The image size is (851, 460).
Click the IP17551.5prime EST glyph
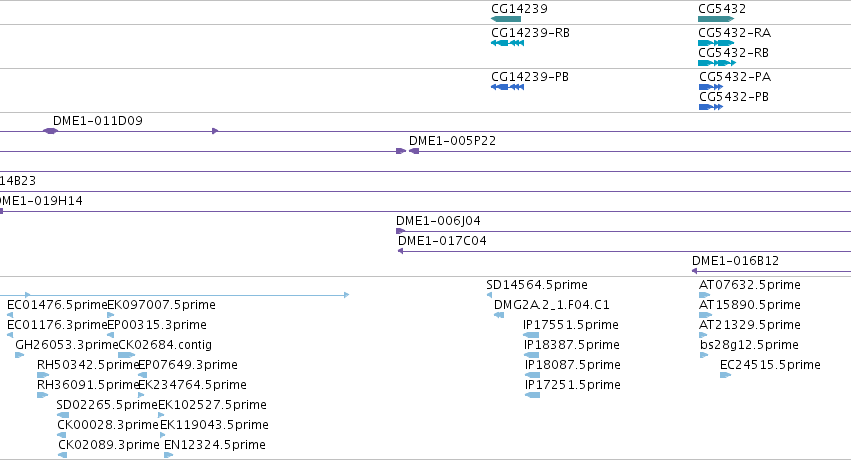[x=531, y=335]
